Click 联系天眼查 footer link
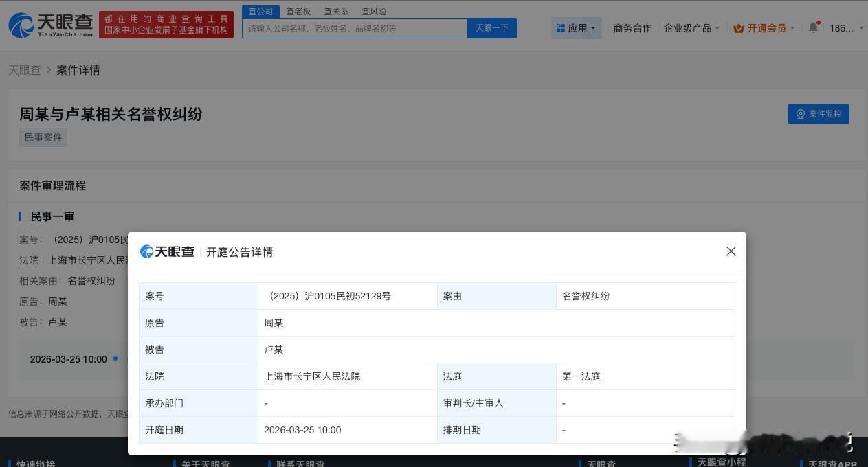868x467 pixels. [300, 464]
